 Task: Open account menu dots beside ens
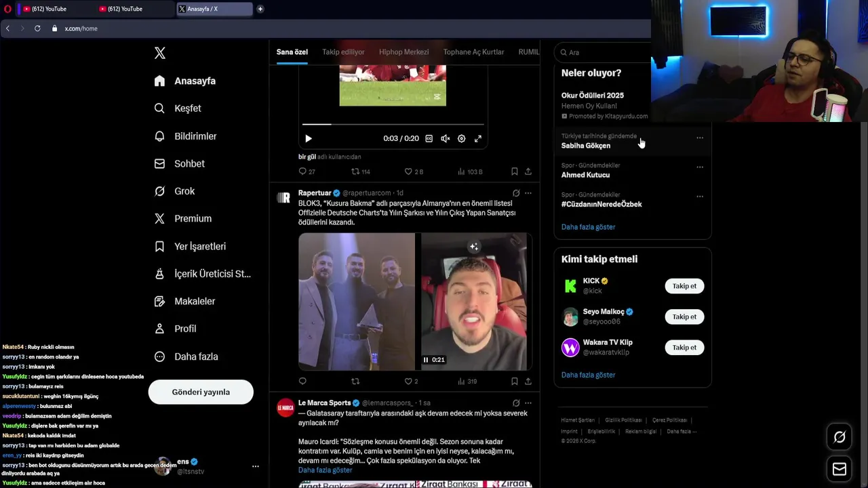point(256,466)
